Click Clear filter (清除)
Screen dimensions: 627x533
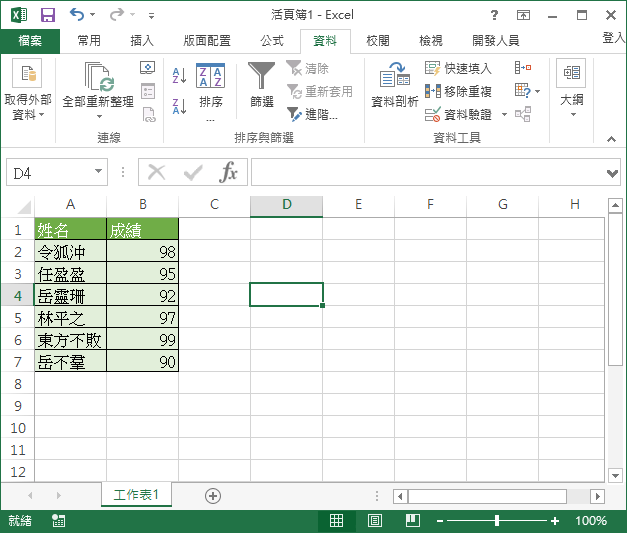tap(308, 68)
